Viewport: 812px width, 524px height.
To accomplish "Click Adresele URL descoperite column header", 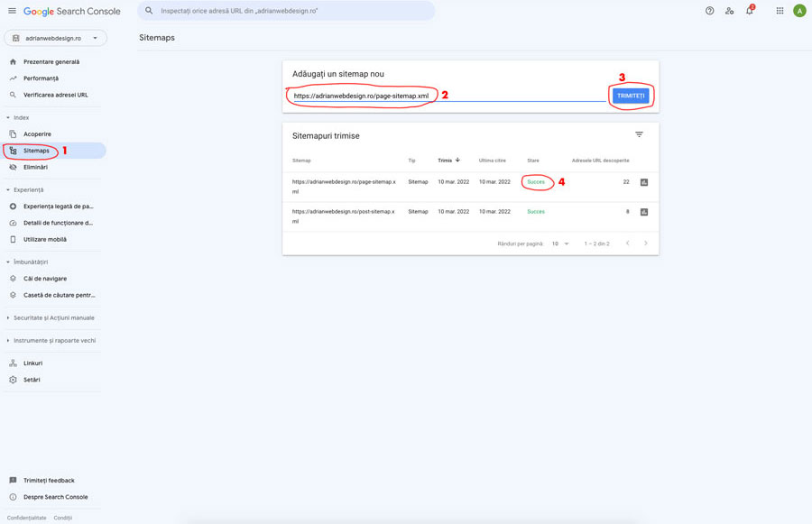I will [x=600, y=161].
